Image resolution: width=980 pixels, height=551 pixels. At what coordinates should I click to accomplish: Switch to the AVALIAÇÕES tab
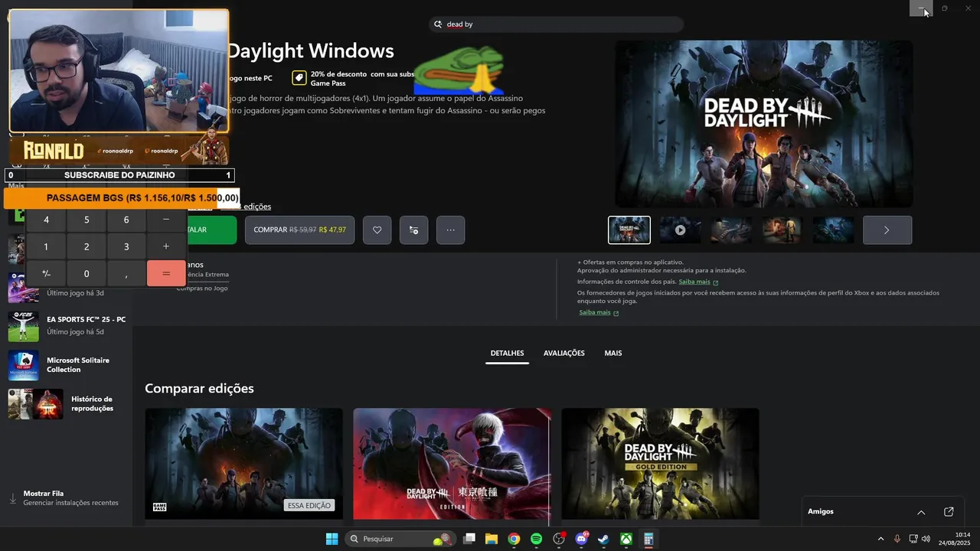pyautogui.click(x=563, y=354)
